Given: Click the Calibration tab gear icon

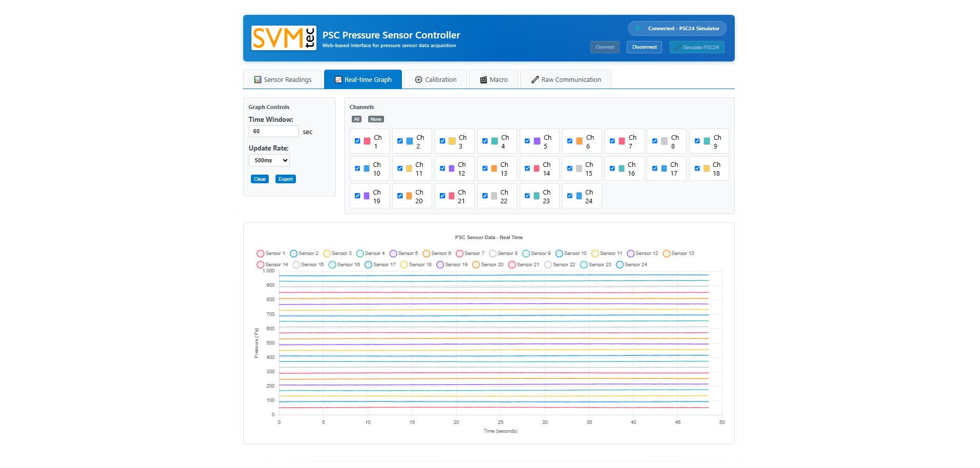Looking at the screenshot, I should click(418, 80).
